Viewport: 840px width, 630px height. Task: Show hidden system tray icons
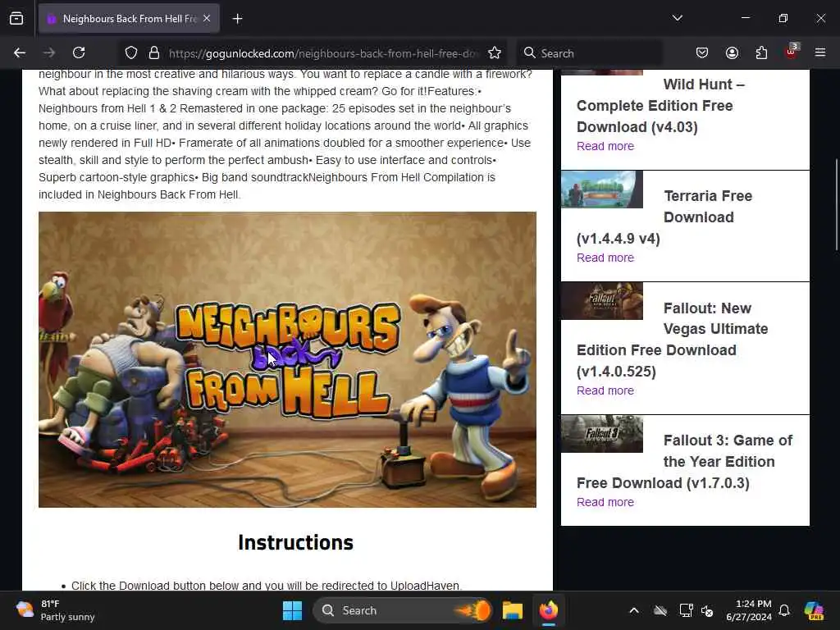click(634, 610)
